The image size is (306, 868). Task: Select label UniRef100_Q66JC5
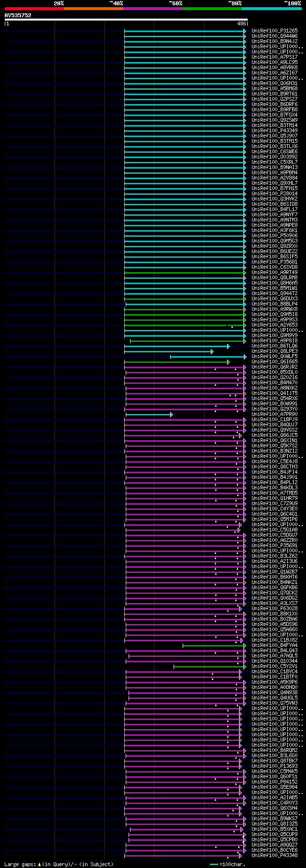[x=274, y=435]
